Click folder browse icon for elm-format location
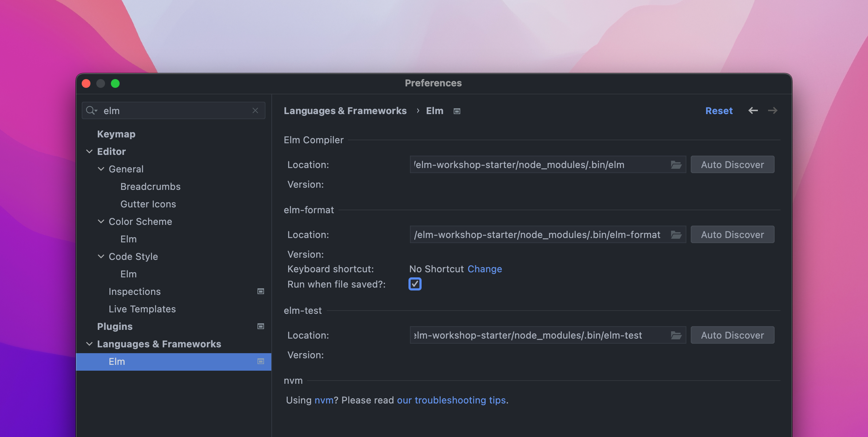Image resolution: width=868 pixels, height=437 pixels. [x=676, y=235]
